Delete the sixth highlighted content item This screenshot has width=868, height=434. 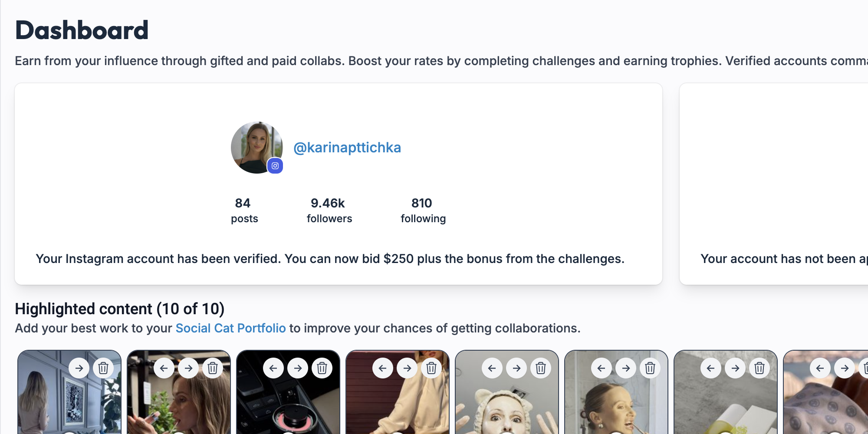point(650,368)
